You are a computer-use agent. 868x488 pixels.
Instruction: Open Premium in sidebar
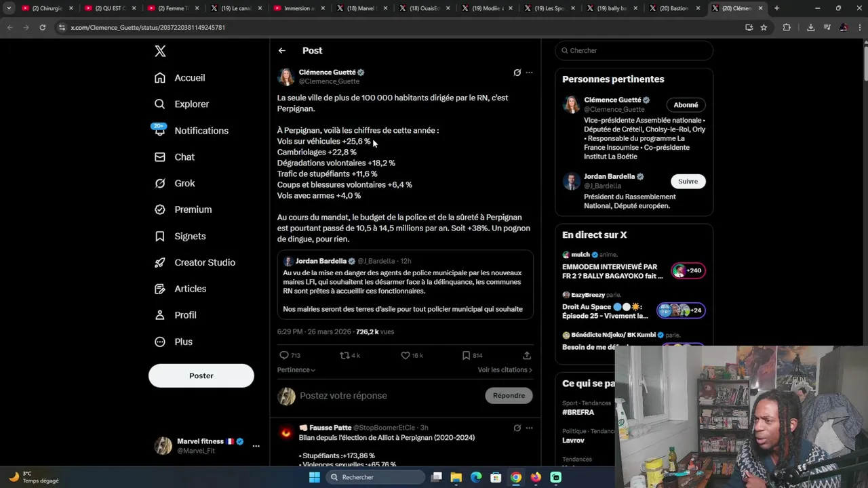click(x=184, y=210)
